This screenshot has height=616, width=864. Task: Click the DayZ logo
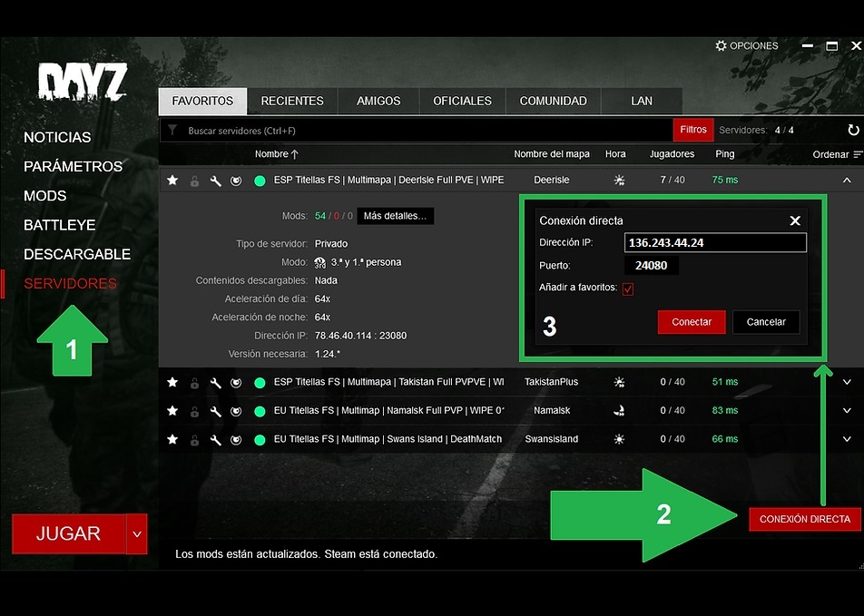[x=83, y=82]
